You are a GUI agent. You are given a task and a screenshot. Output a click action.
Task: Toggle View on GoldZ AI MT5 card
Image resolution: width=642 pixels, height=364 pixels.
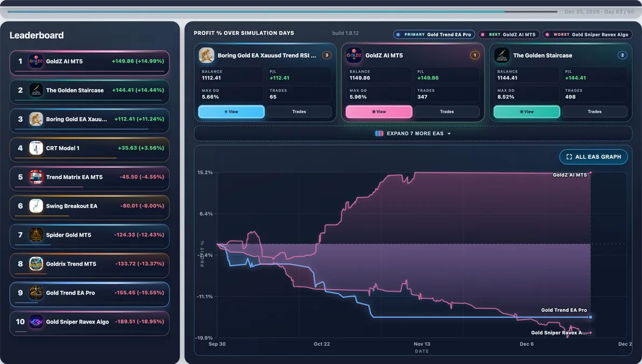(379, 112)
